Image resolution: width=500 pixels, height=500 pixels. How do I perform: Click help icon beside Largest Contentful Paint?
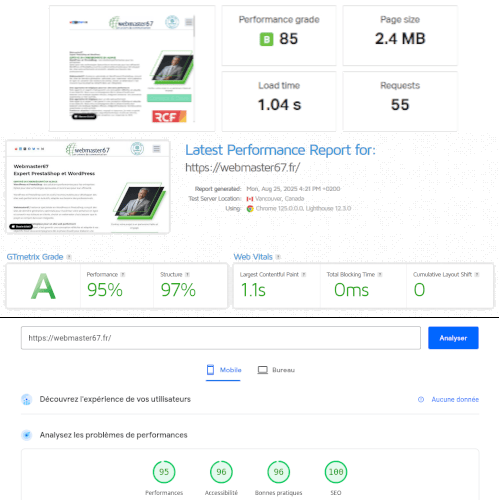point(304,274)
